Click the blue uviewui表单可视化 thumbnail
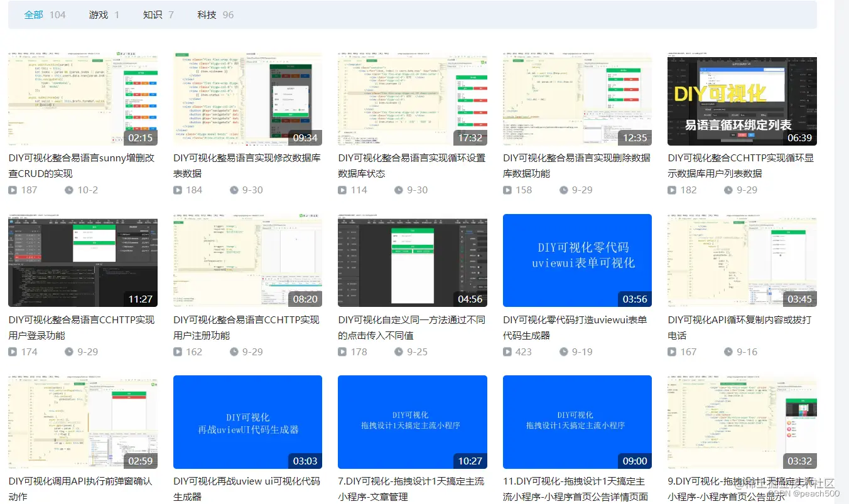The width and height of the screenshot is (849, 504). pyautogui.click(x=576, y=261)
